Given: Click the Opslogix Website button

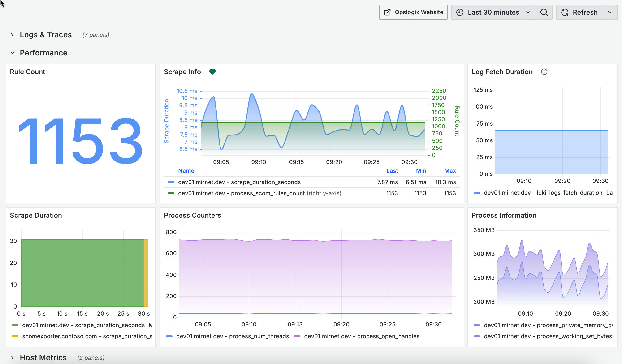Looking at the screenshot, I should point(413,12).
